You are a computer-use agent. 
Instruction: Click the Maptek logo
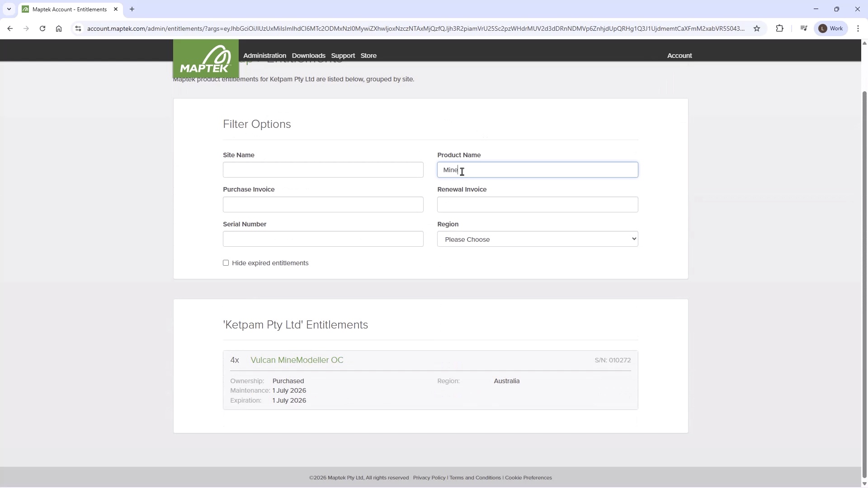point(206,59)
